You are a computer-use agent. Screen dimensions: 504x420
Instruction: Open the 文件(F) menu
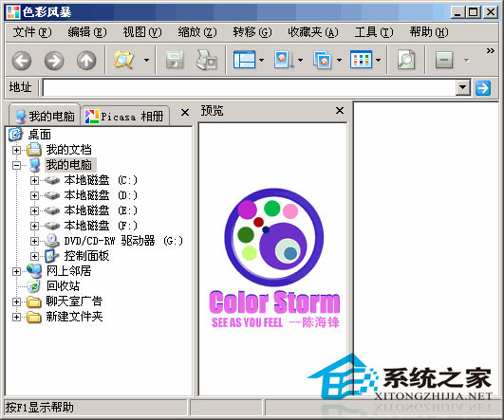[32, 32]
